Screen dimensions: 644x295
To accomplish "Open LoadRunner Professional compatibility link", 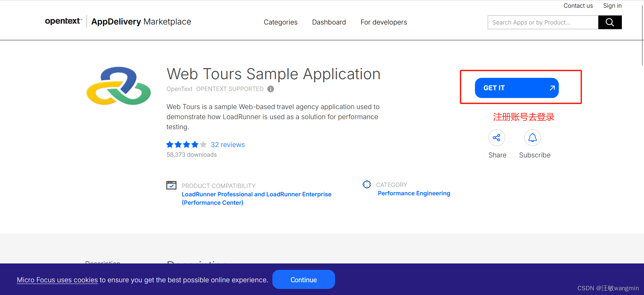I will coord(257,198).
